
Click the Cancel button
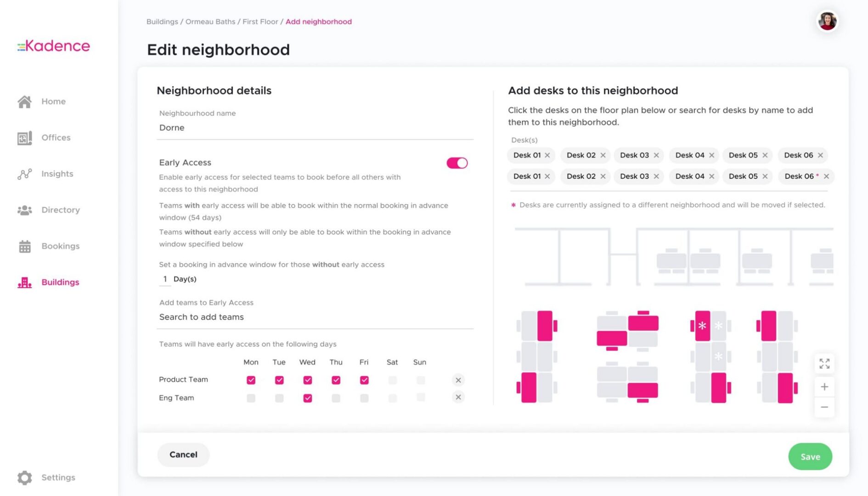[x=183, y=455]
